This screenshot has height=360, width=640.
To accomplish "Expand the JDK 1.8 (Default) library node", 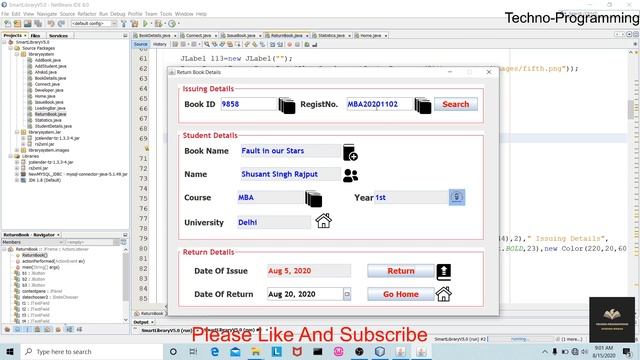I will [x=17, y=180].
